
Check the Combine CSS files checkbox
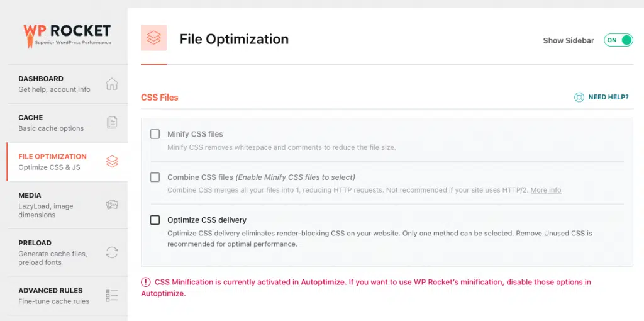(x=155, y=177)
